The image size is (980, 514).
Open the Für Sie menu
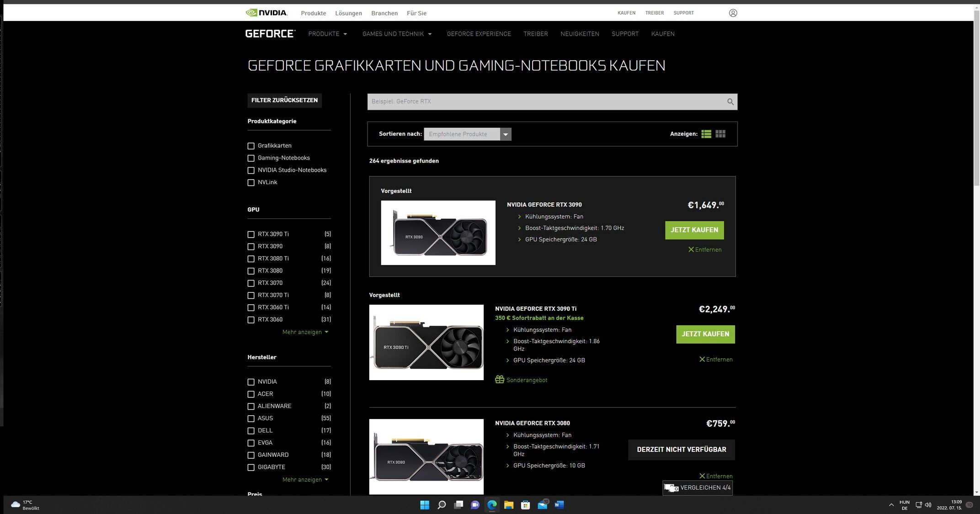(x=416, y=13)
